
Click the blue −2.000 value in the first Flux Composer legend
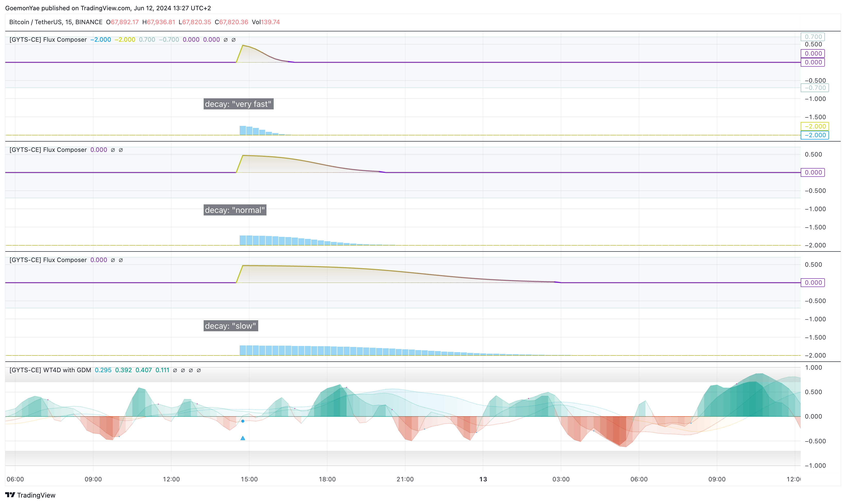[100, 40]
